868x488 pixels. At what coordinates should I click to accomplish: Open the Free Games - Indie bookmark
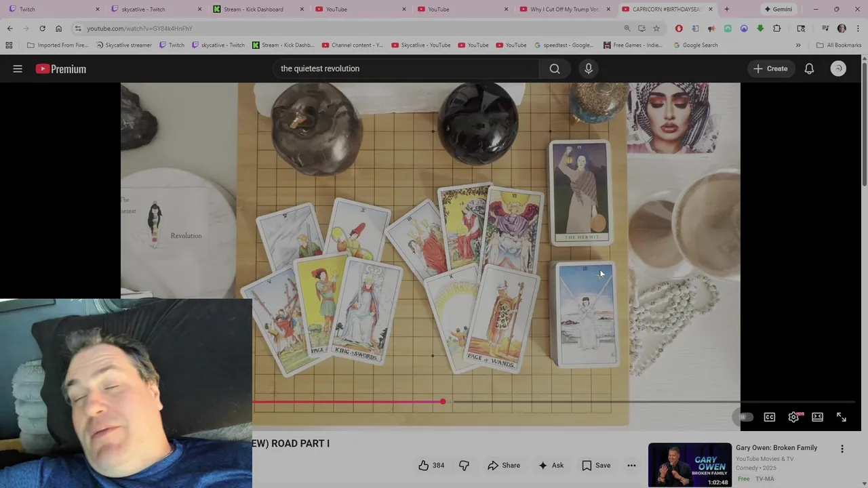pyautogui.click(x=633, y=45)
